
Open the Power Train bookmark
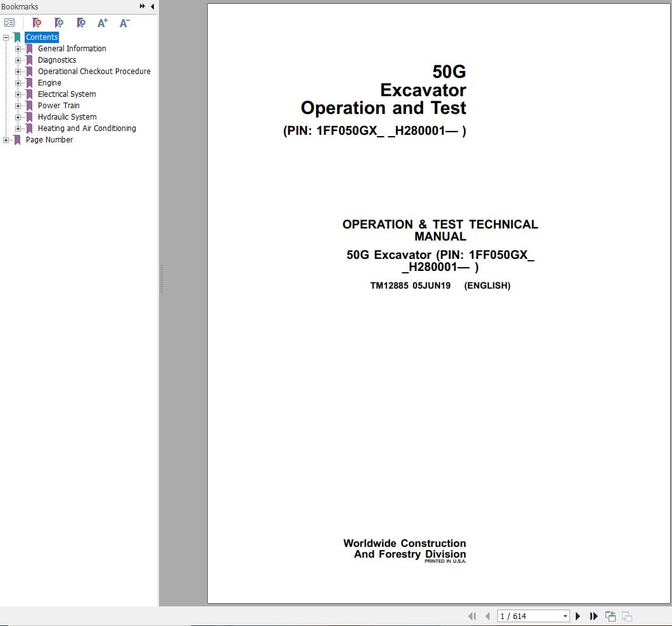(x=59, y=105)
